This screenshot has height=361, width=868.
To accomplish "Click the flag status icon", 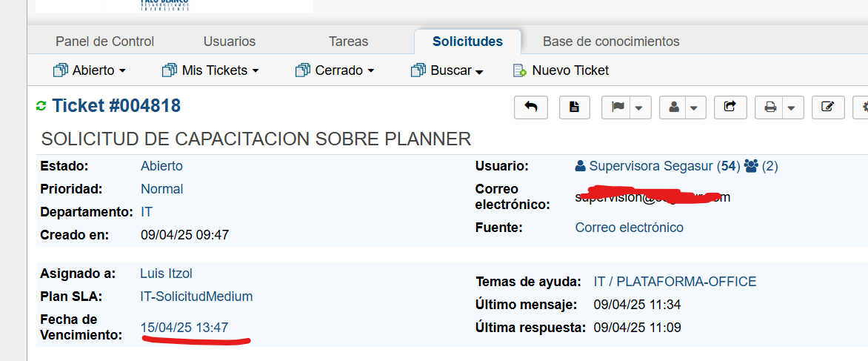I will coord(618,107).
